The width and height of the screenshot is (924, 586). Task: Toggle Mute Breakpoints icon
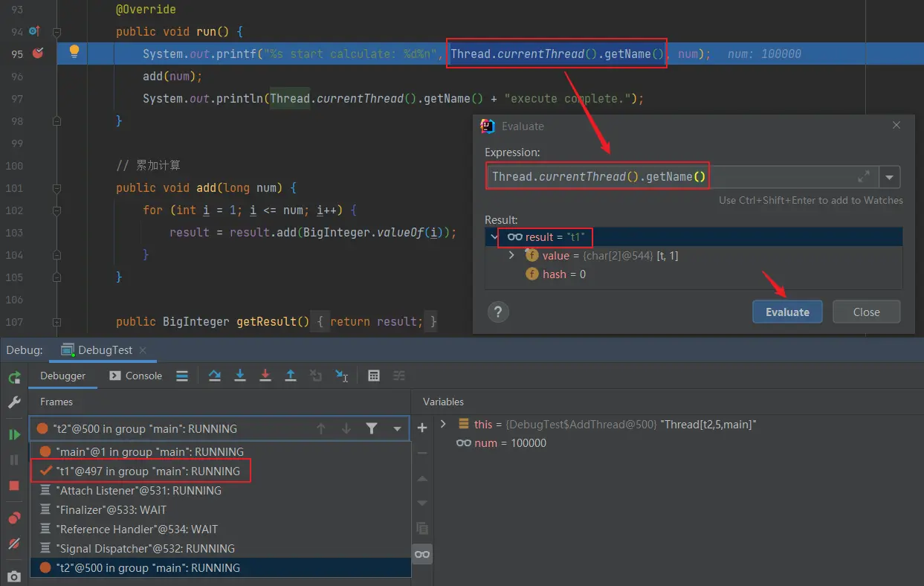point(14,544)
